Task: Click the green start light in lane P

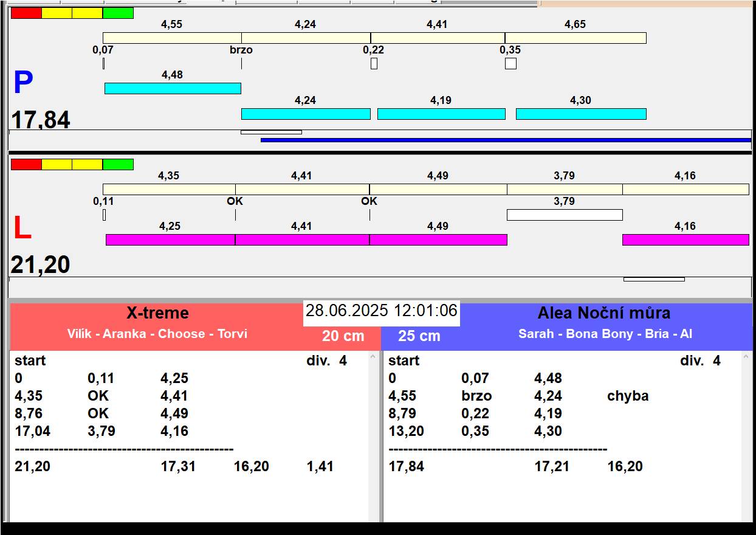Action: 118,13
